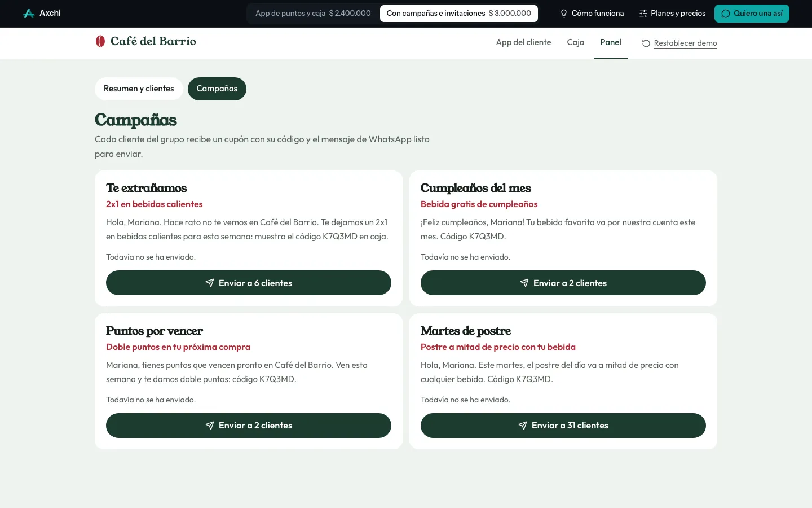Click the Te extrañamos card title
This screenshot has width=812, height=508.
point(147,188)
